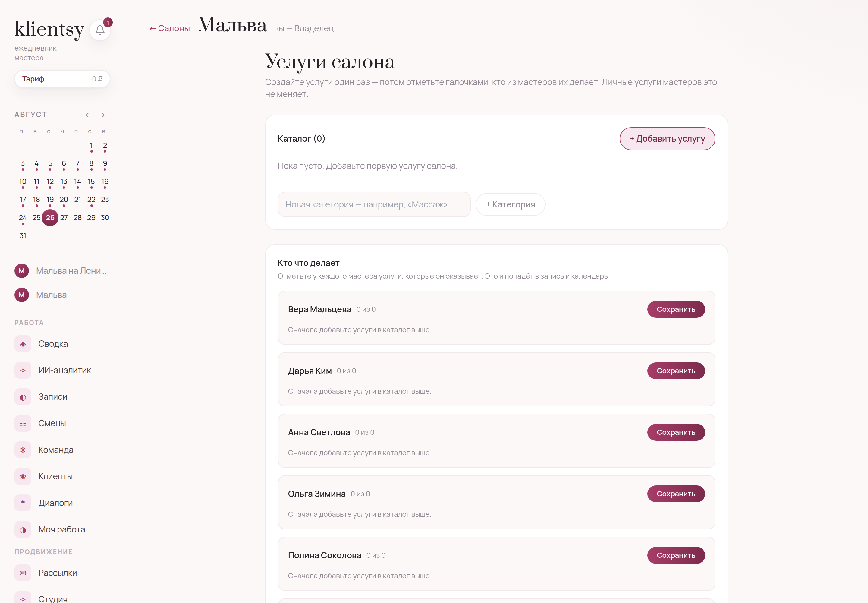This screenshot has height=603, width=868.
Task: Open Смены grid icon
Action: [23, 423]
